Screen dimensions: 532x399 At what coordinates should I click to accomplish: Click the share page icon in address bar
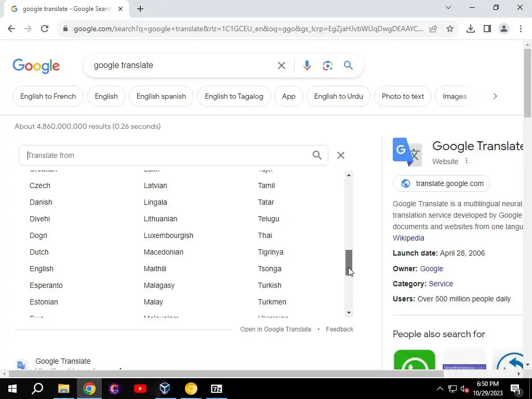(x=433, y=29)
